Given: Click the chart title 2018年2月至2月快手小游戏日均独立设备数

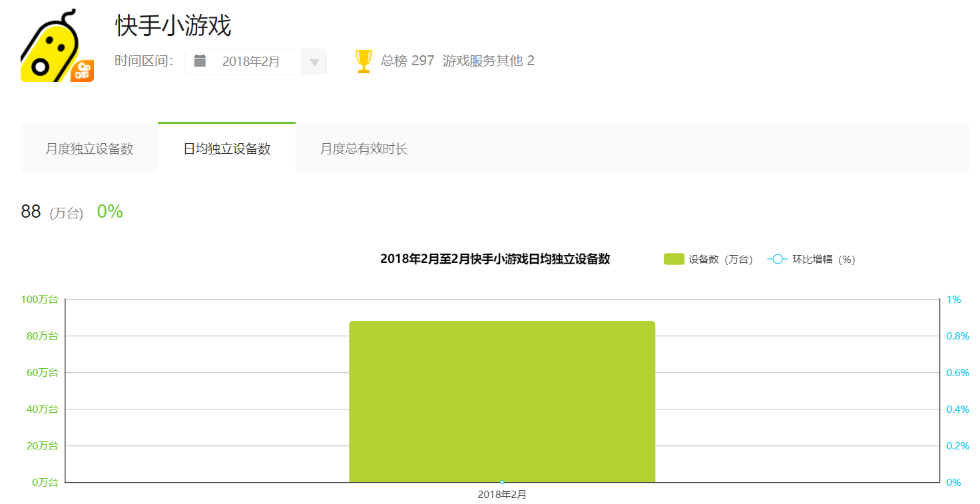Looking at the screenshot, I should click(x=495, y=259).
